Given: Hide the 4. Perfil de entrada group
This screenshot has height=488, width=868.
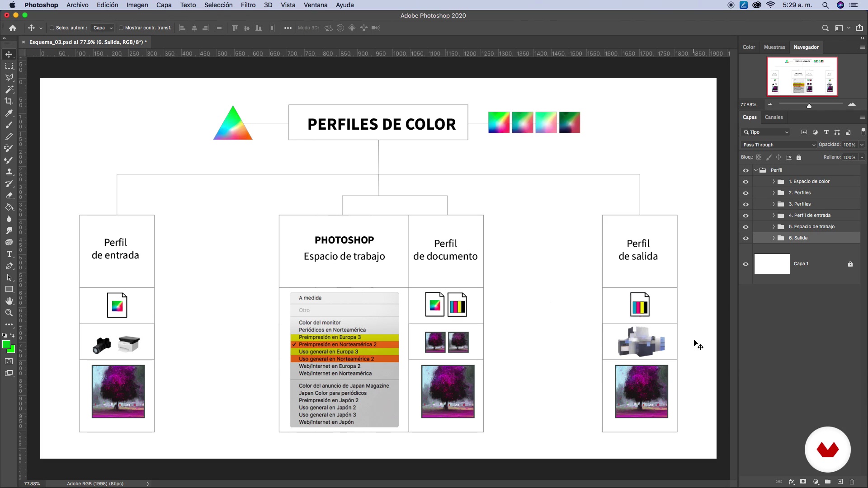Looking at the screenshot, I should [746, 216].
